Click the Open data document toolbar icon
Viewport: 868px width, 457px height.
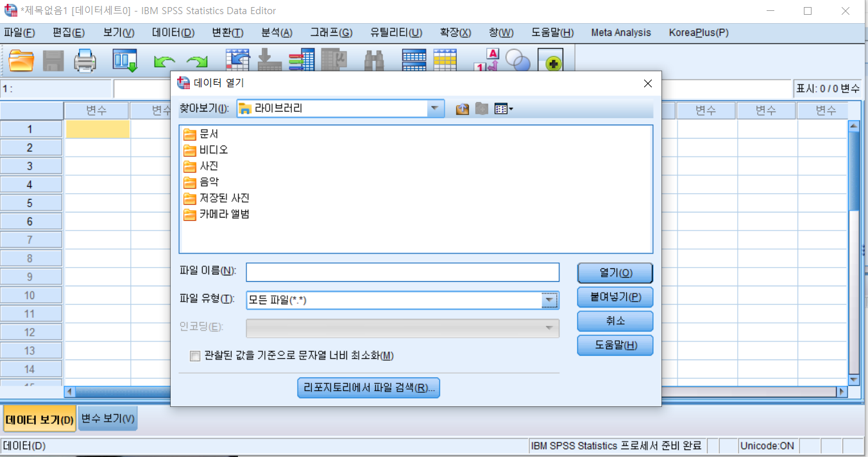[x=22, y=62]
